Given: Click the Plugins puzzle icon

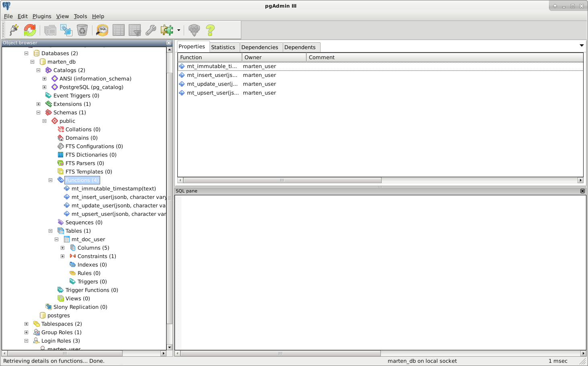Looking at the screenshot, I should pos(167,30).
